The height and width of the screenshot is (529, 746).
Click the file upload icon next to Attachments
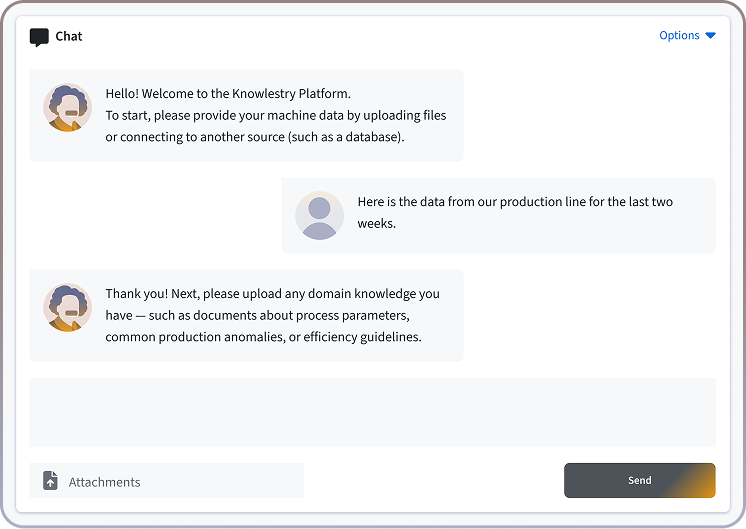click(50, 481)
